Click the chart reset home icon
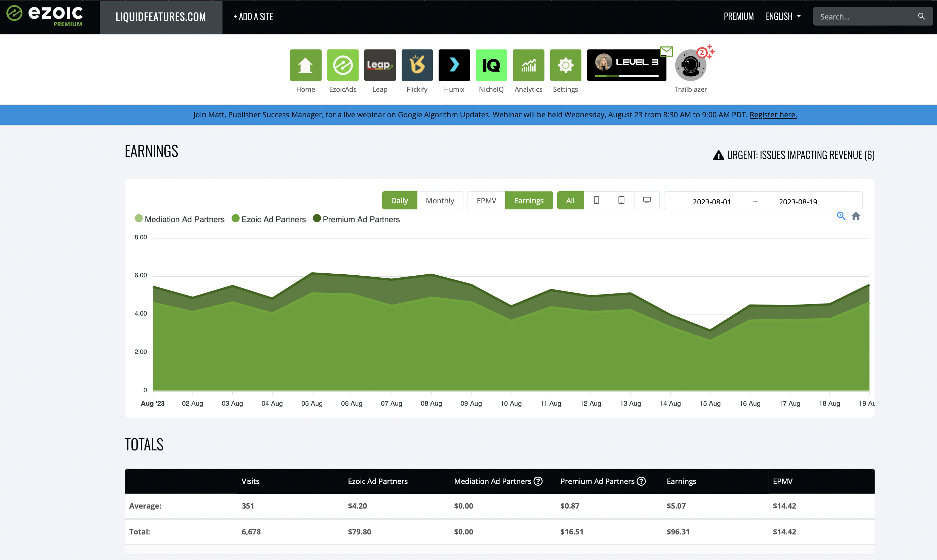Screen dimensions: 937x560 coord(856,216)
